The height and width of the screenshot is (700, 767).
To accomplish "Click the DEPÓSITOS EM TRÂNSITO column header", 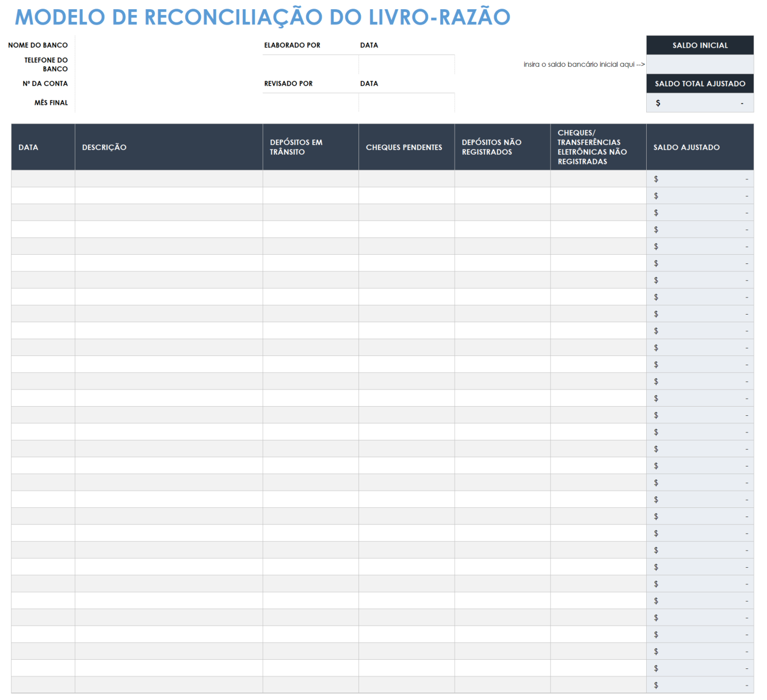I will click(311, 147).
